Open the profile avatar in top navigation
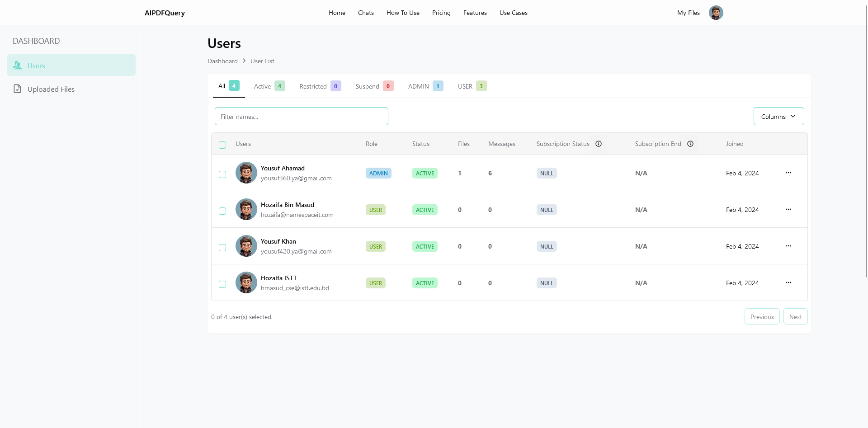Viewport: 868px width, 428px height. 716,13
